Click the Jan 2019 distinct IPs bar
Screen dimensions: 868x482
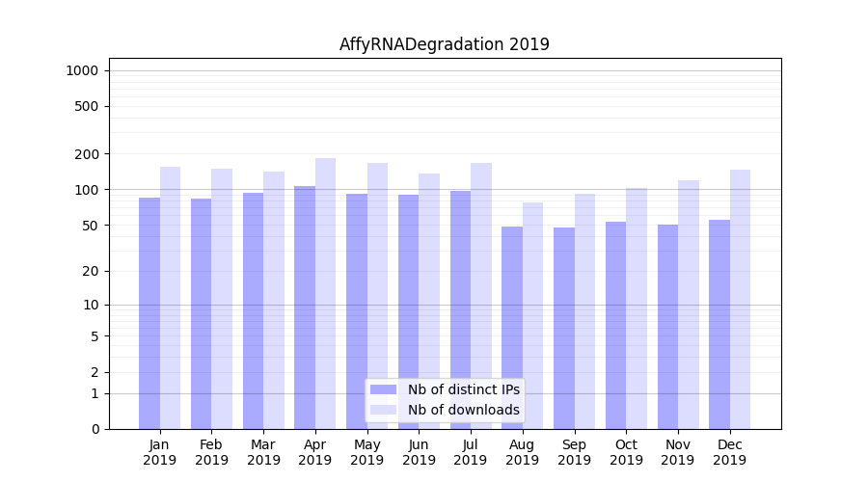click(149, 313)
